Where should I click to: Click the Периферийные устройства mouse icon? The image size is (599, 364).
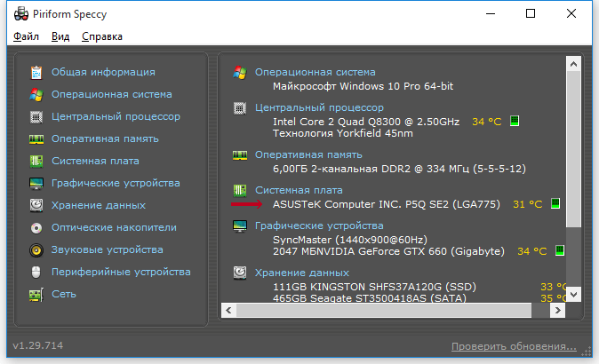tap(36, 272)
